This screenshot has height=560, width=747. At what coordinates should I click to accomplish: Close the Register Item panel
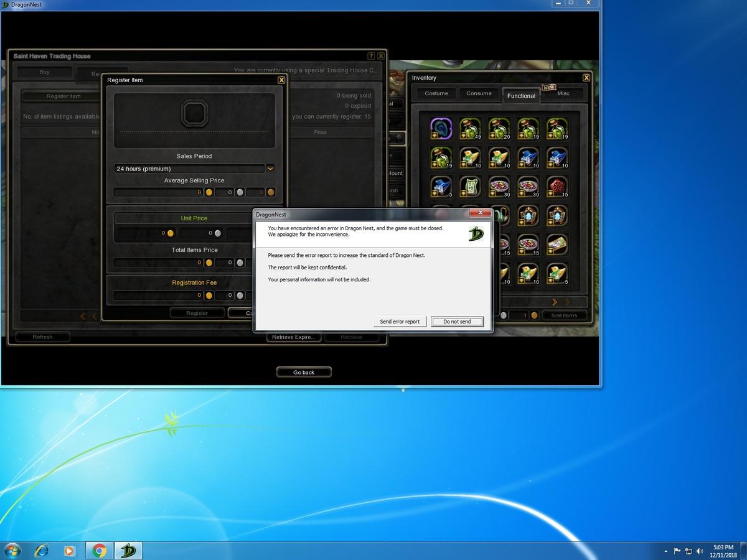pyautogui.click(x=281, y=80)
